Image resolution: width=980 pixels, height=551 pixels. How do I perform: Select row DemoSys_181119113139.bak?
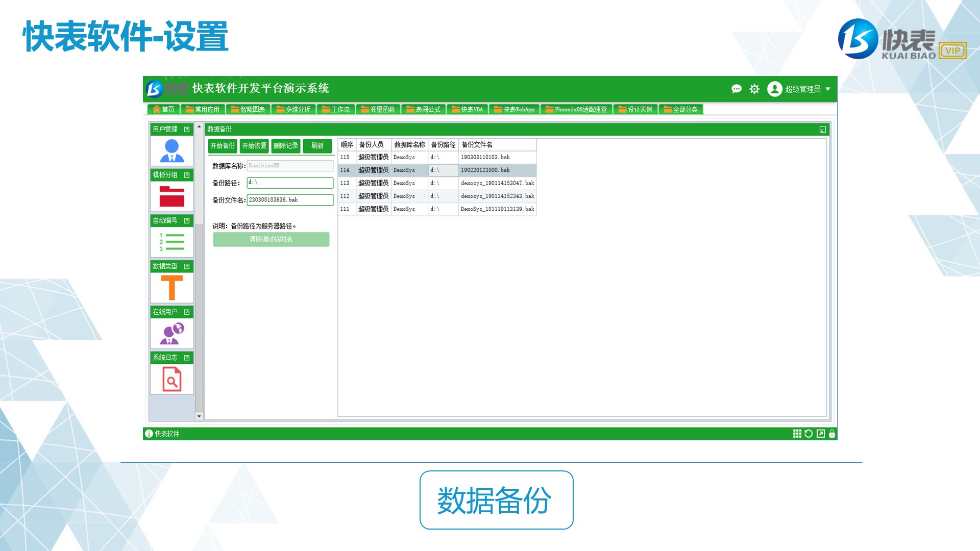pyautogui.click(x=437, y=209)
